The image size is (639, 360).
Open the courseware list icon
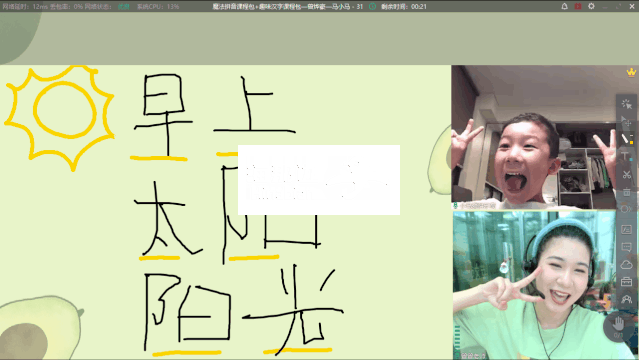coord(626,230)
